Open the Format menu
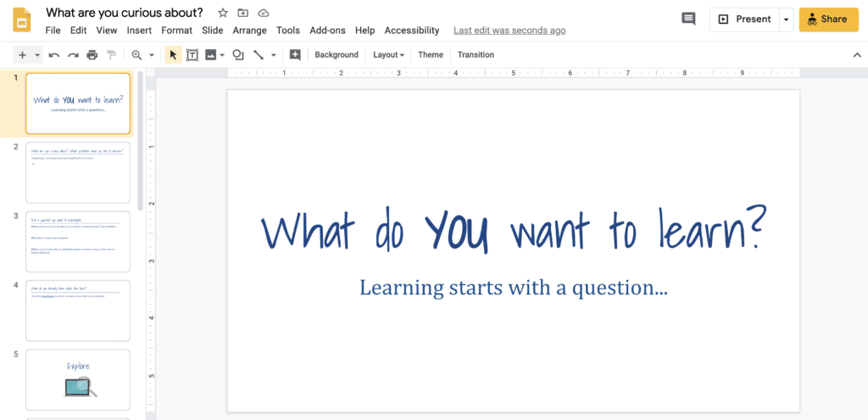 [x=176, y=31]
